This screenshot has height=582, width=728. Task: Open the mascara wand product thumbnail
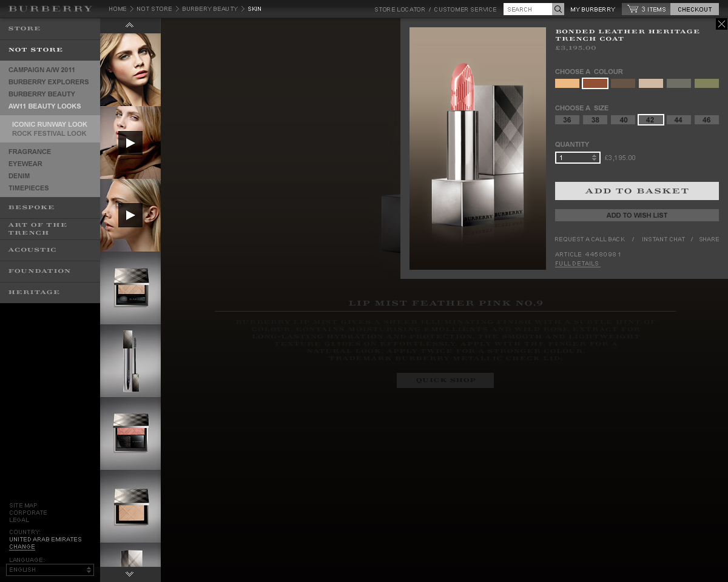coord(130,361)
